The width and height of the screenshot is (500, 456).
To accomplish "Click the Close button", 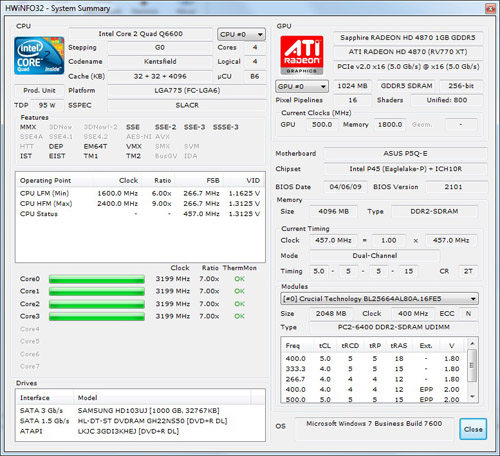I will (x=473, y=429).
